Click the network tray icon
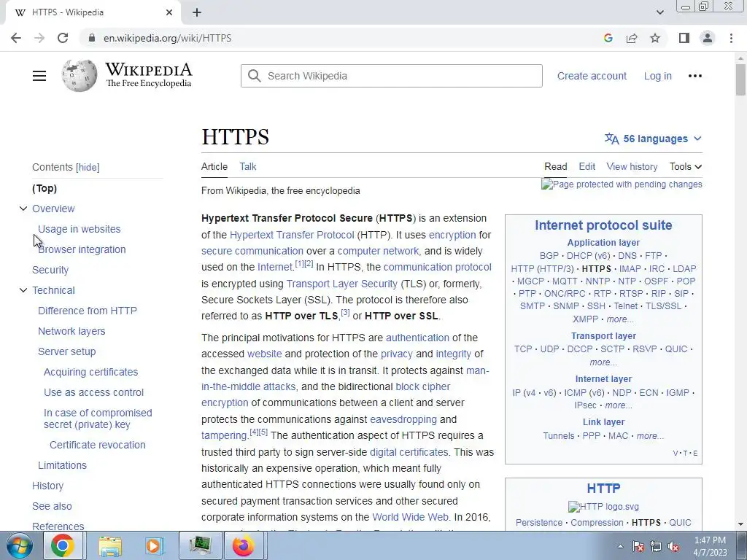Viewport: 747px width, 560px height. (656, 547)
